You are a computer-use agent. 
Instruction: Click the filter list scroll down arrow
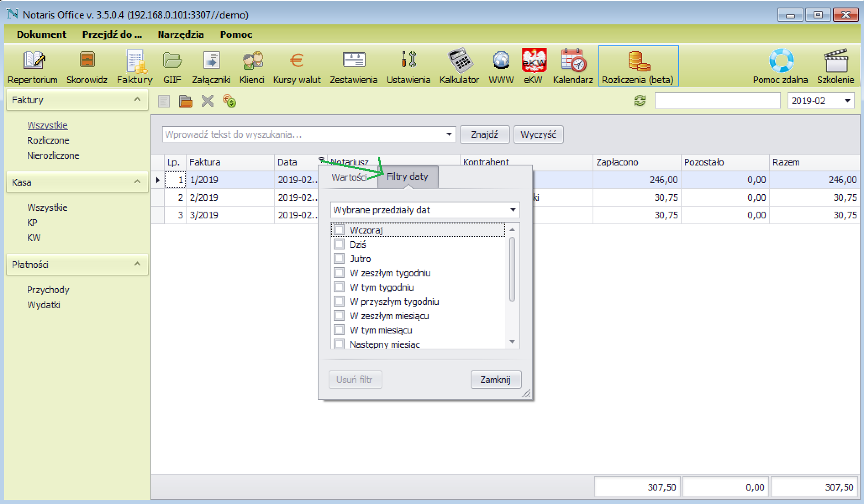[x=512, y=342]
